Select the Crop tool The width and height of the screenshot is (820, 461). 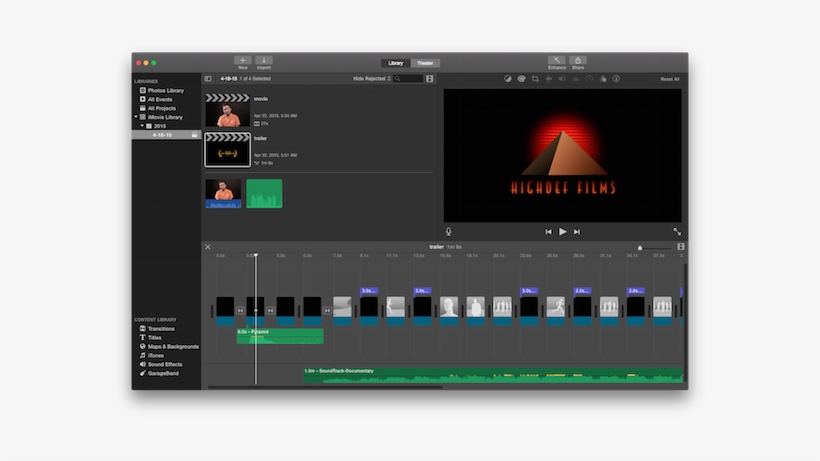[535, 79]
